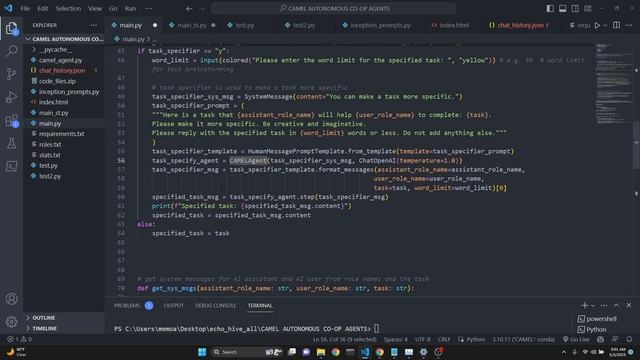Image resolution: width=640 pixels, height=360 pixels.
Task: Click the Go Live status button
Action: (576, 340)
